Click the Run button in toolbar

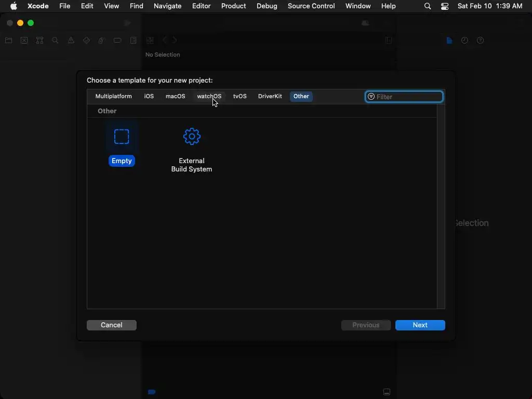pyautogui.click(x=128, y=23)
